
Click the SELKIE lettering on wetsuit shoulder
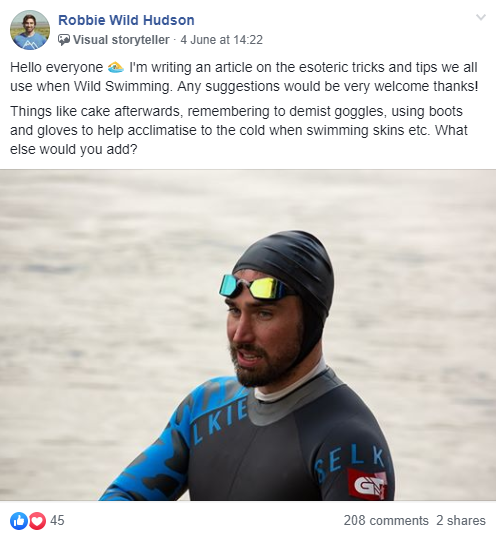pyautogui.click(x=351, y=463)
